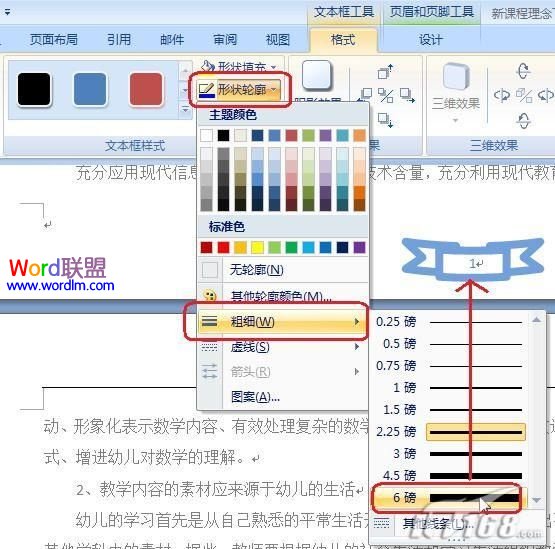Screen dimensions: 555x549
Task: Click the tilt up 3D rotation icon
Action: [x=523, y=70]
